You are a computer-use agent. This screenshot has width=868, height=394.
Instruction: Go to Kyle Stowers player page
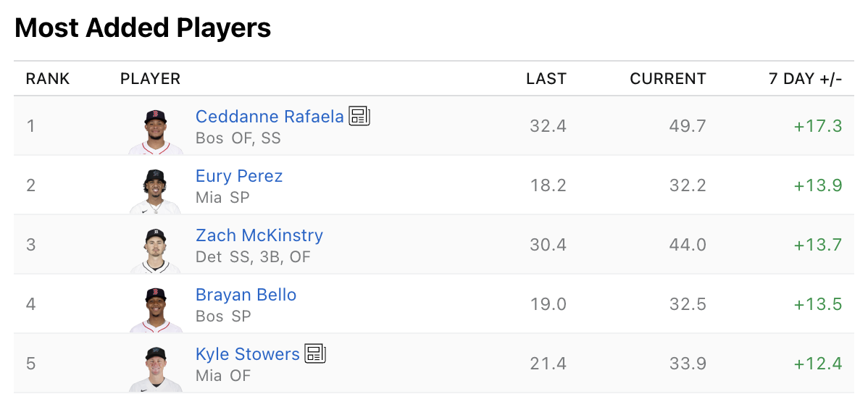(x=247, y=354)
